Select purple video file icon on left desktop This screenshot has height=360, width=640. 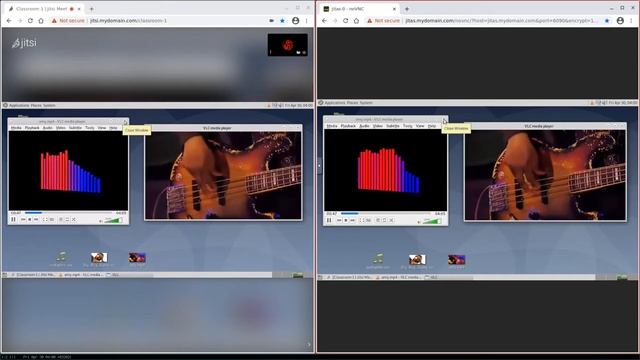(137, 259)
